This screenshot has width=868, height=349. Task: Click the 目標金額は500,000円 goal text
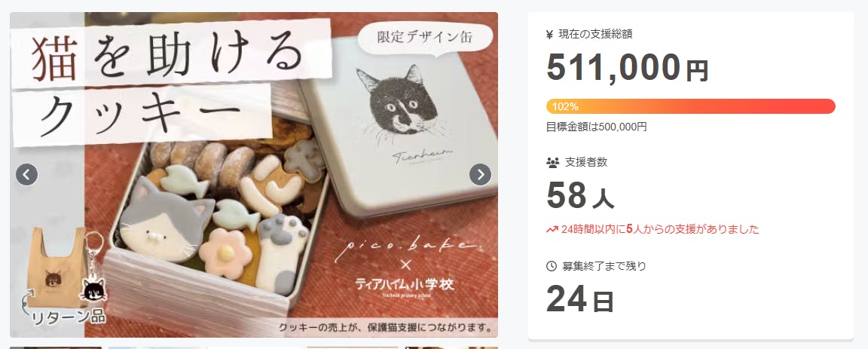[596, 127]
